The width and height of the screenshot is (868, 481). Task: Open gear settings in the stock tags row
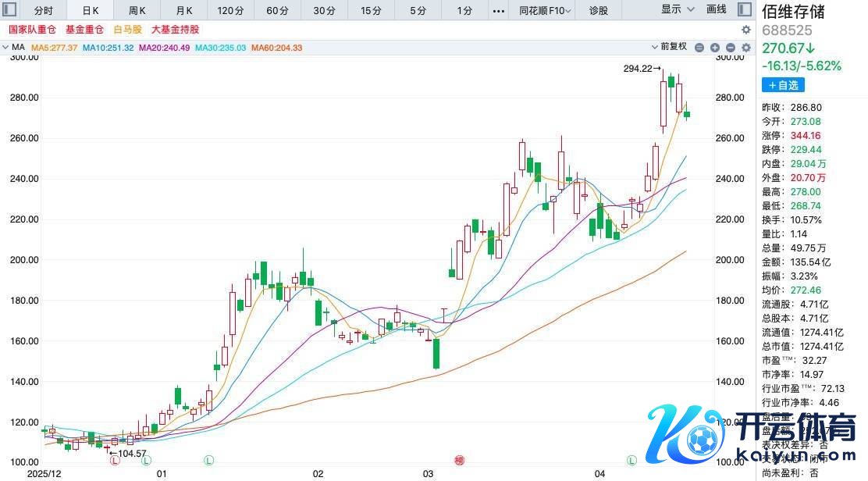point(745,30)
